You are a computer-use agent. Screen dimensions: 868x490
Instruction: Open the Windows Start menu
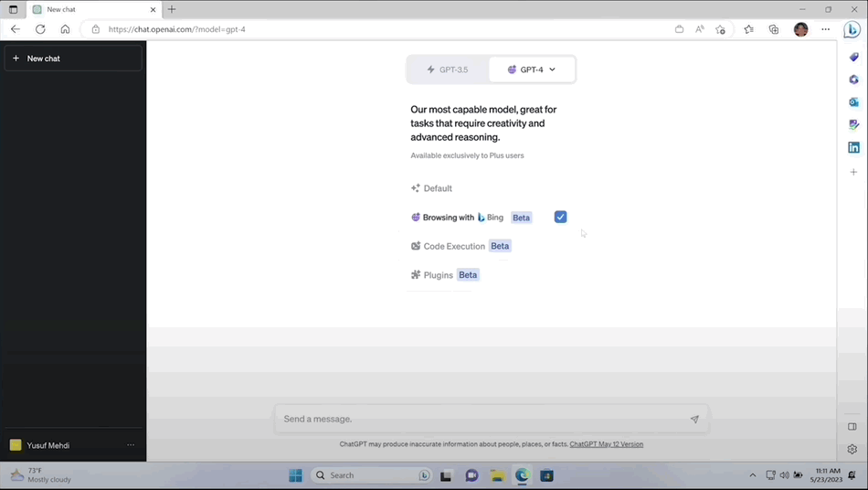pyautogui.click(x=296, y=475)
